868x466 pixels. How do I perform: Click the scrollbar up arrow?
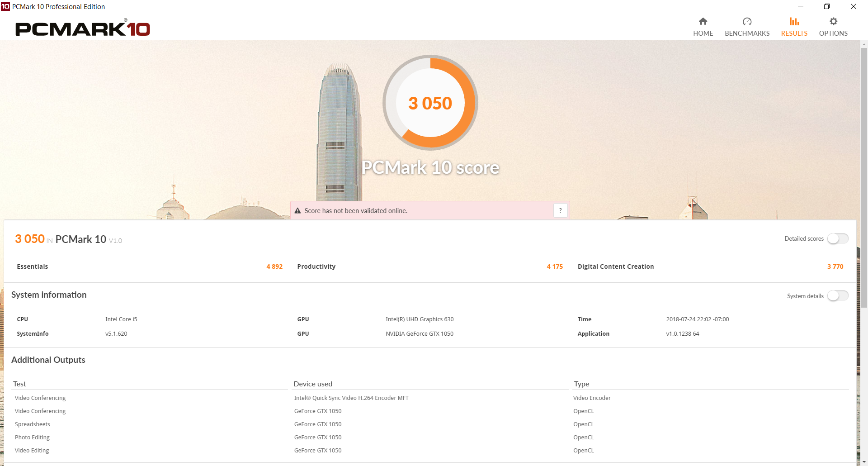click(x=864, y=45)
